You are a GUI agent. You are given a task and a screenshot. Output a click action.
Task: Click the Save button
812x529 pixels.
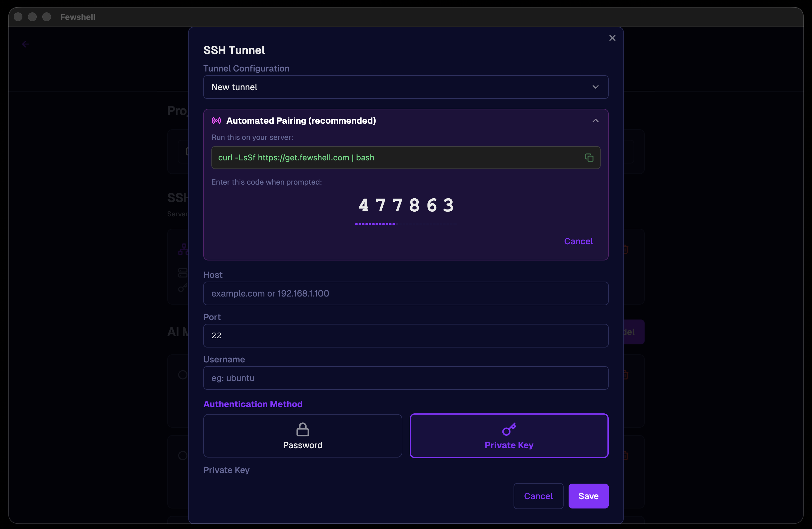[x=588, y=496]
